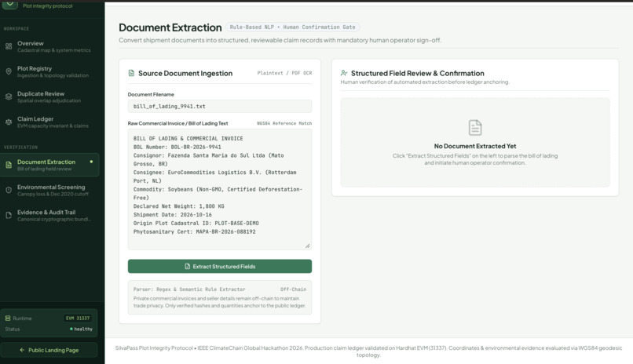Click the 'Shipment Date: 2026-10-16' line
The height and width of the screenshot is (364, 633).
pyautogui.click(x=172, y=214)
